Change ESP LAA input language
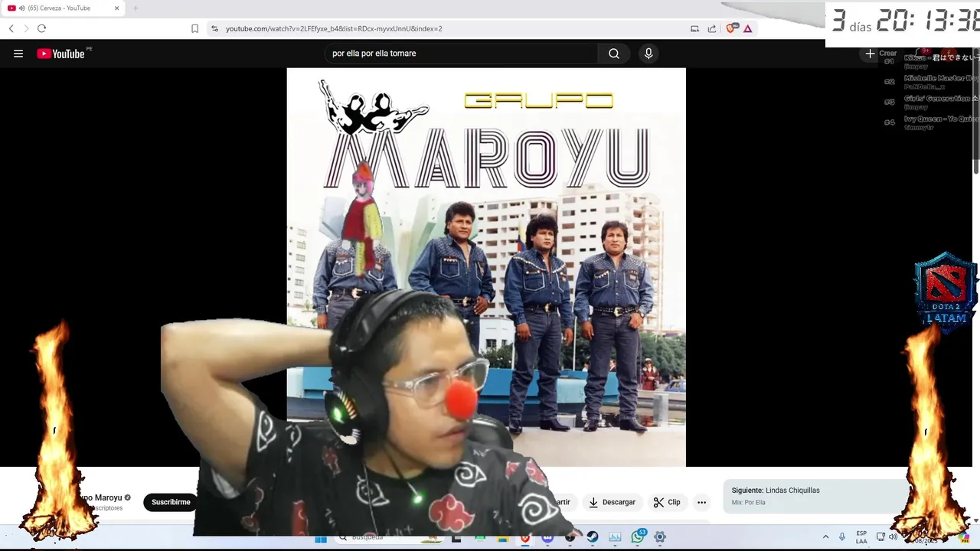The image size is (980, 551). (x=861, y=537)
